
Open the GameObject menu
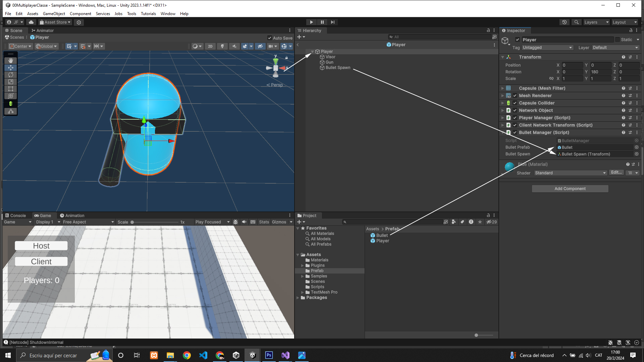click(54, 14)
